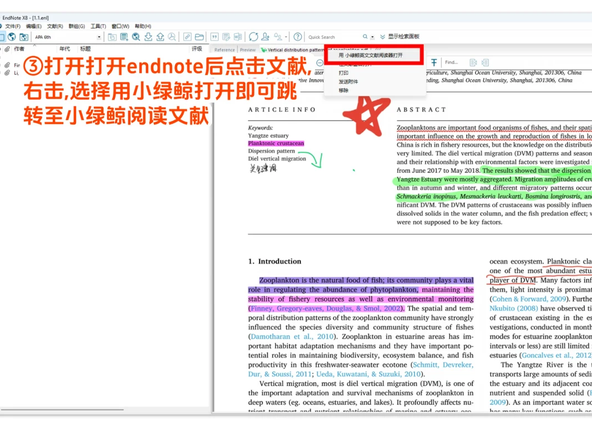Viewport: 592px width, 430px height.
Task: Click the Return to Word Processor icon
Action: click(238, 37)
